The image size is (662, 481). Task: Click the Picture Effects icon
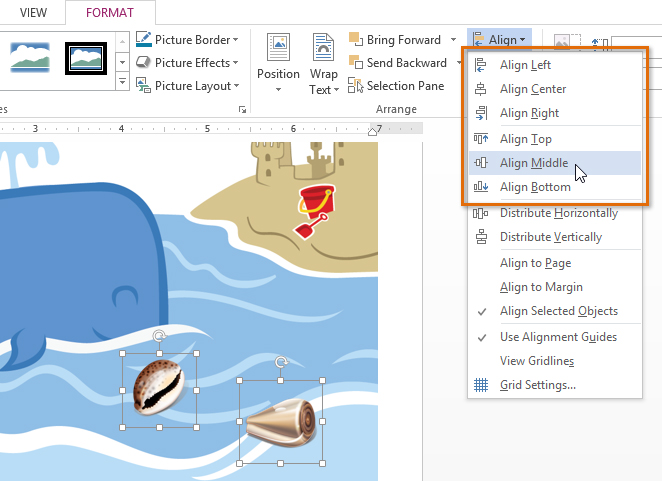[x=144, y=62]
